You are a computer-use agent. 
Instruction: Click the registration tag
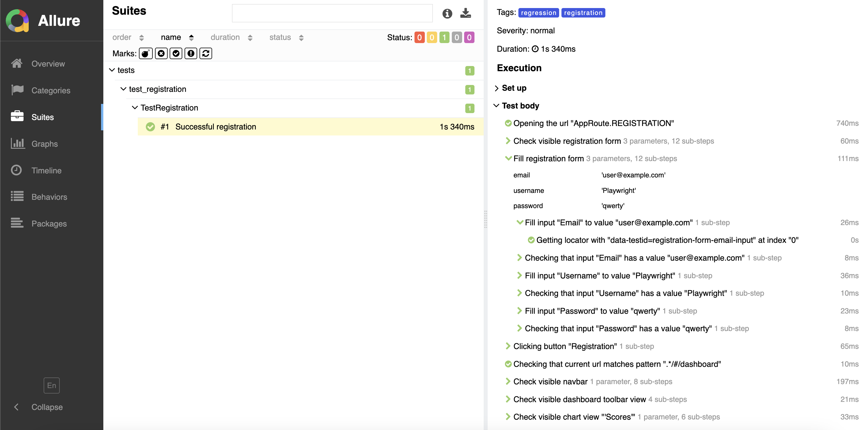tap(583, 13)
